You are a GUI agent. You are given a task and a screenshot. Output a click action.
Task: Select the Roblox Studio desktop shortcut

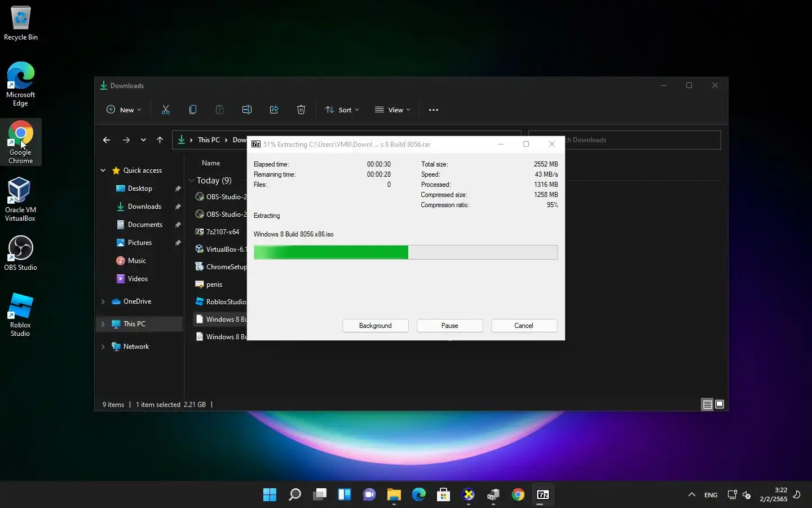[x=21, y=314]
